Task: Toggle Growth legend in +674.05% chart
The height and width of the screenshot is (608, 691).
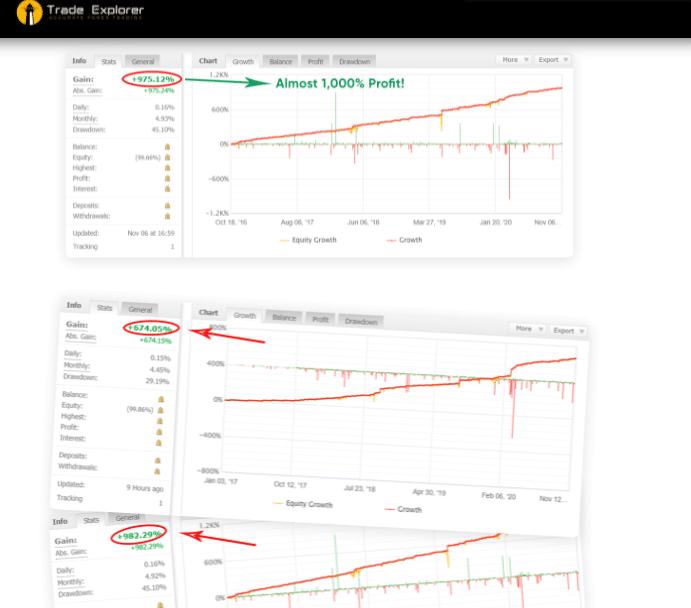Action: tap(403, 509)
